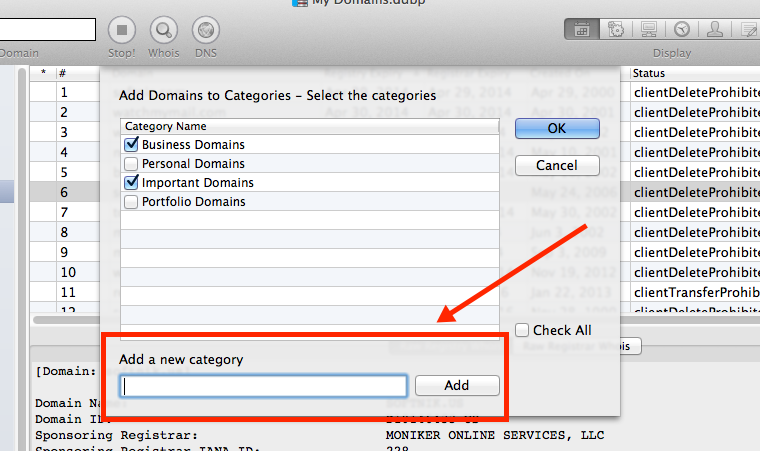Select table row number 2

click(64, 112)
